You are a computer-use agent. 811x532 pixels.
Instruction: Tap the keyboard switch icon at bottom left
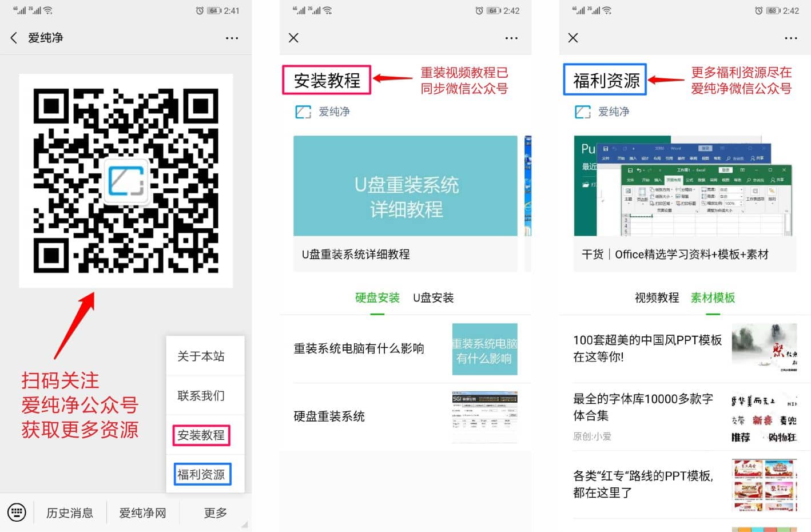[x=17, y=512]
